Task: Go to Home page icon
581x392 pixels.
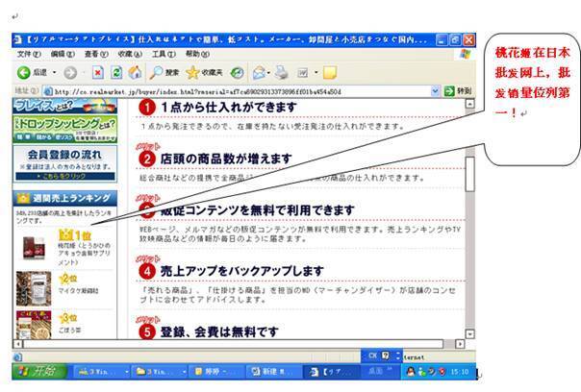Action: [x=135, y=72]
